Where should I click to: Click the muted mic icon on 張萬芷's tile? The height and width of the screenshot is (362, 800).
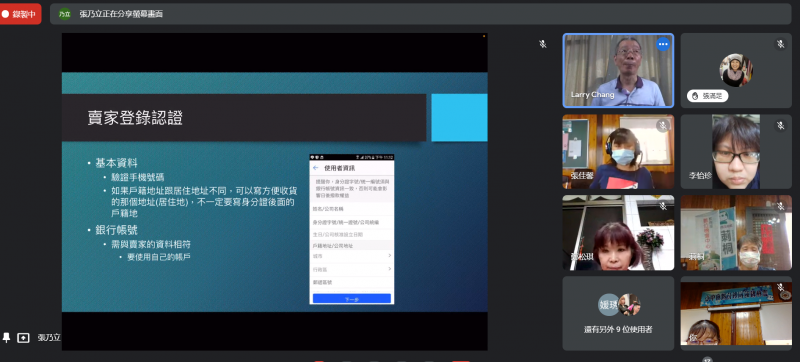(x=780, y=44)
